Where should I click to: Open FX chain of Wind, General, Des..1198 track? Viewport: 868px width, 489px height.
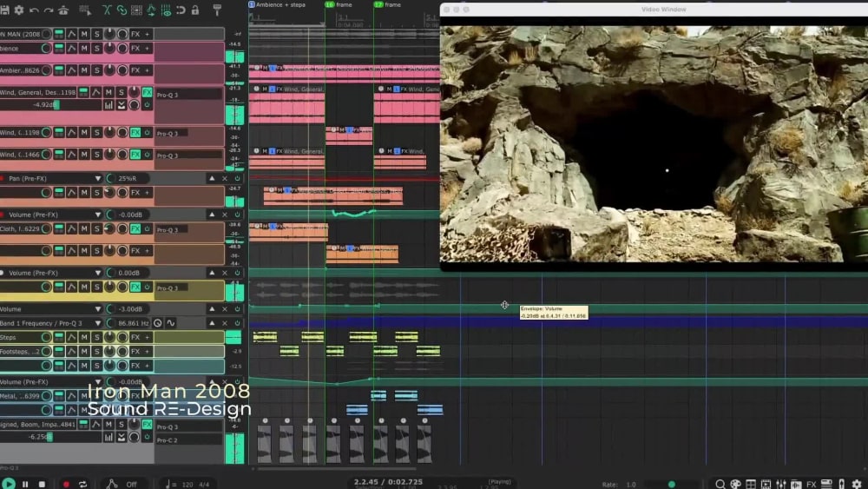point(147,92)
